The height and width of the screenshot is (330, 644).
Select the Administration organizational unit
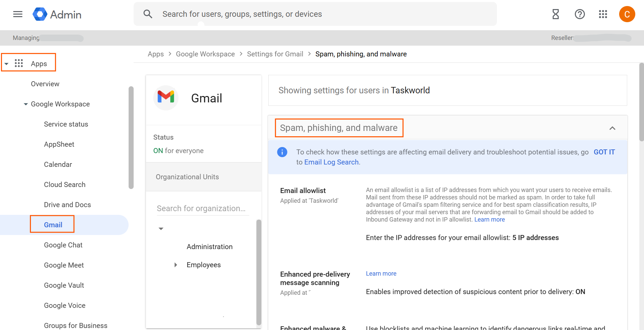pos(210,247)
